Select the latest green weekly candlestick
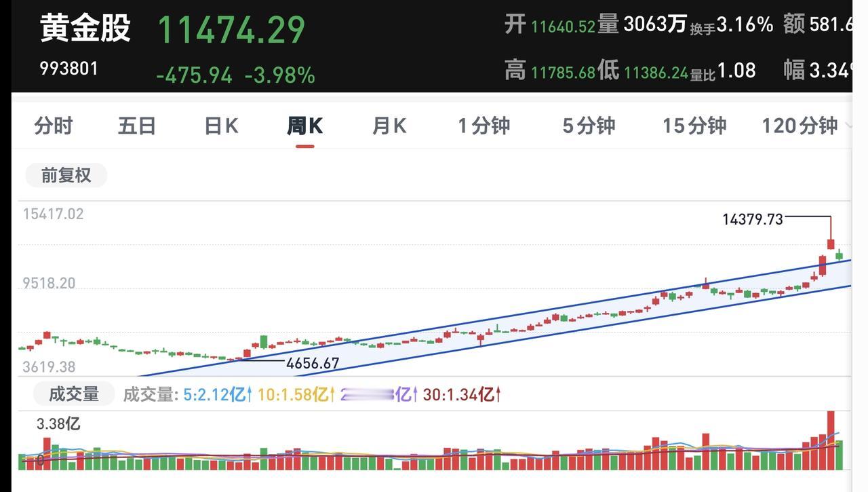 coord(840,254)
